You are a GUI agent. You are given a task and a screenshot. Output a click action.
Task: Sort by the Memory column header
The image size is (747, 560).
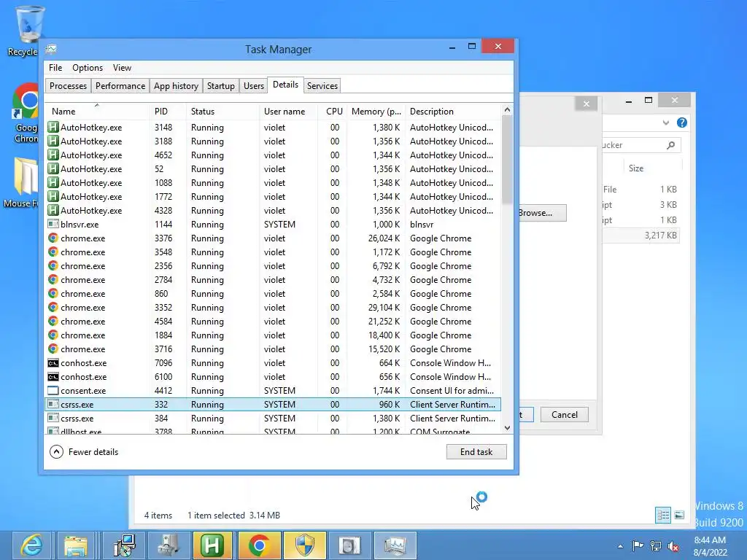376,112
